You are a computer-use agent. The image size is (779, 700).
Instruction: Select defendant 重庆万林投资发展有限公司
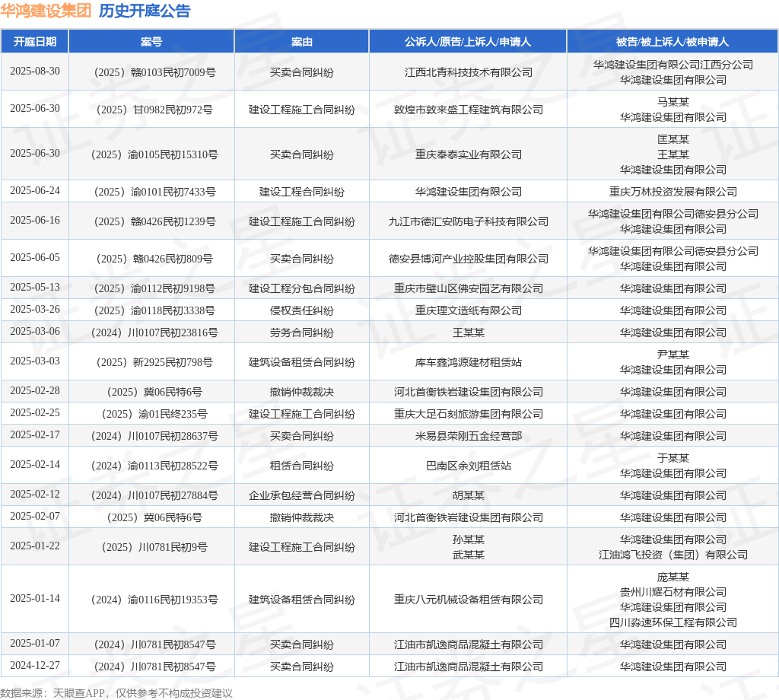[x=672, y=192]
